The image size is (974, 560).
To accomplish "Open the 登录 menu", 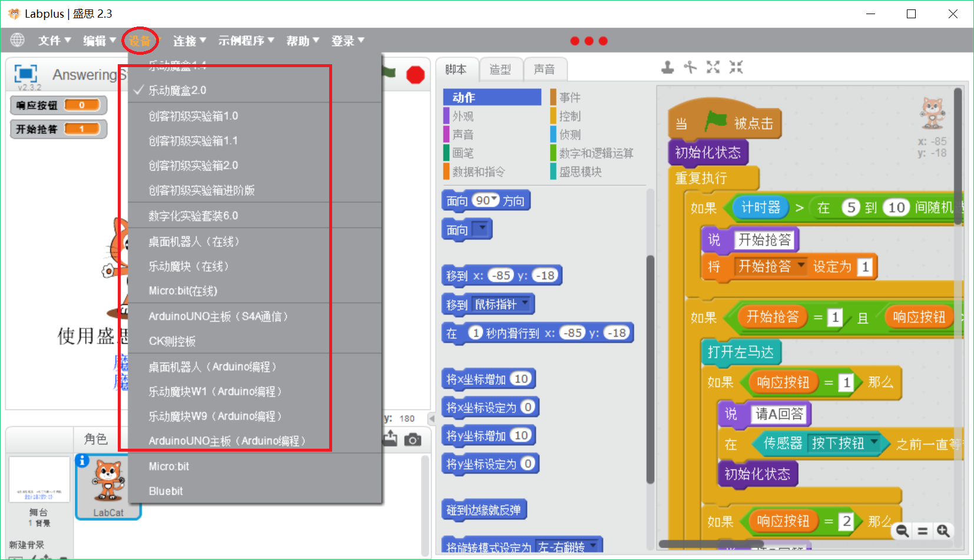I will [347, 41].
